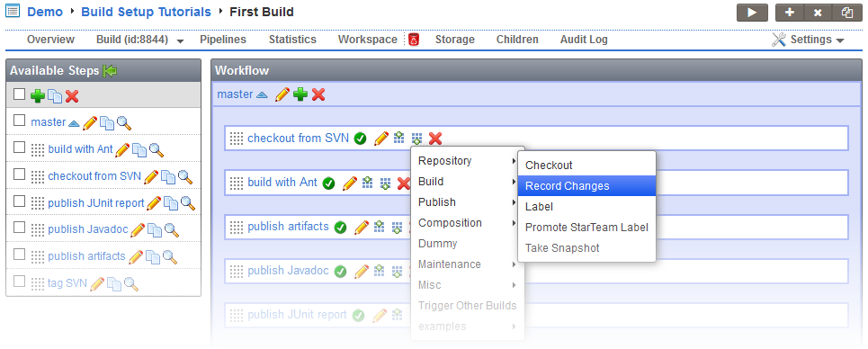The image size is (868, 349).
Task: Edit checkout from SVN workflow step pencil
Action: [x=380, y=138]
